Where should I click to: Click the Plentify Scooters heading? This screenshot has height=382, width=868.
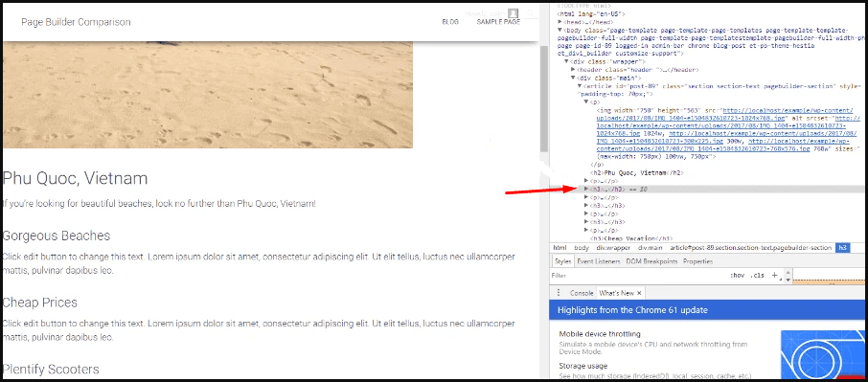(x=51, y=370)
